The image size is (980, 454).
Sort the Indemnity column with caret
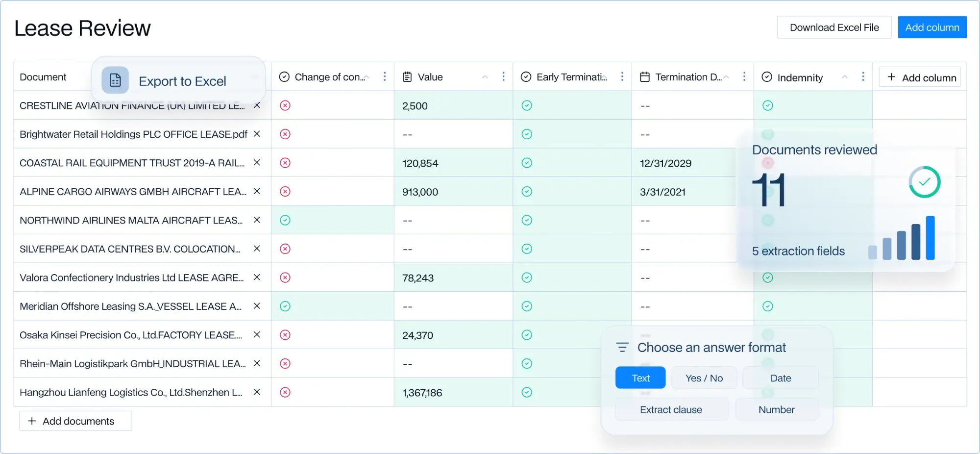845,77
